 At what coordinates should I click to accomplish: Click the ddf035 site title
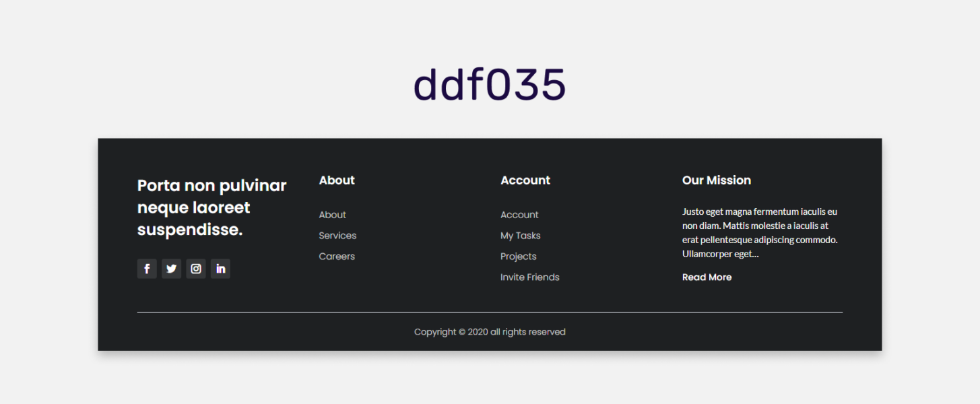[490, 84]
